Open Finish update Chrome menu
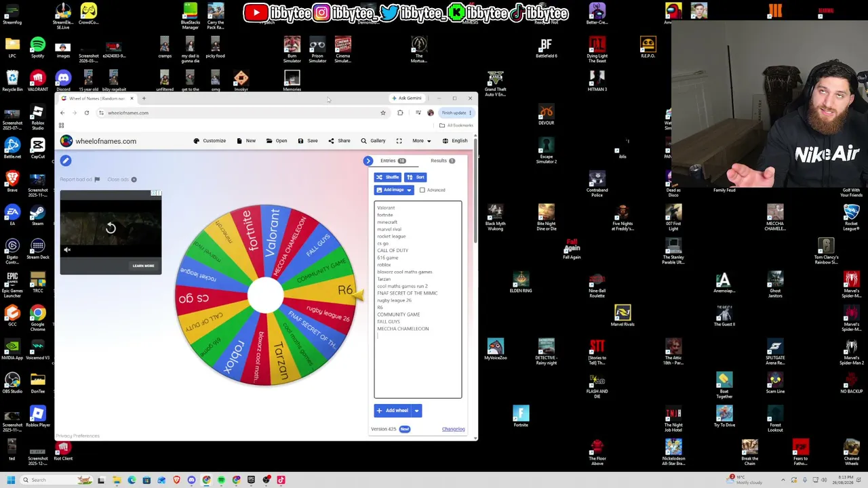The image size is (868, 488). click(456, 113)
